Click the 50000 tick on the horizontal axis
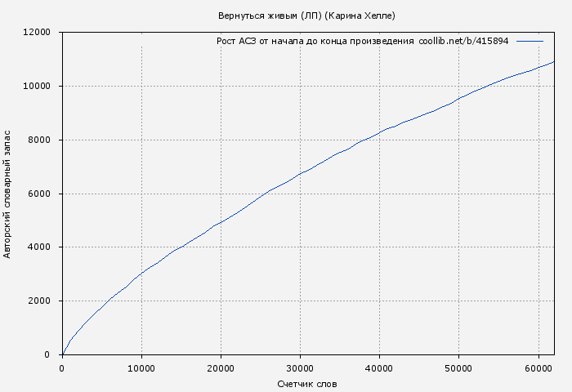 click(458, 368)
